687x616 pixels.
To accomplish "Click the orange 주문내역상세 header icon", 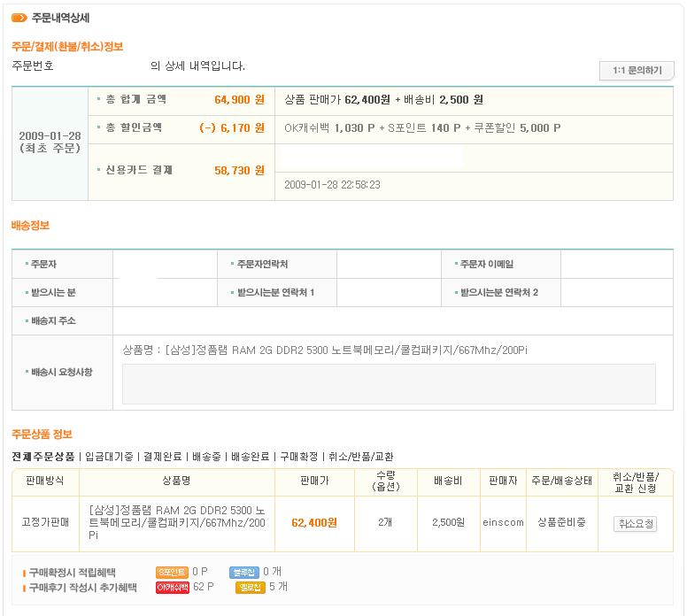I will click(x=19, y=18).
